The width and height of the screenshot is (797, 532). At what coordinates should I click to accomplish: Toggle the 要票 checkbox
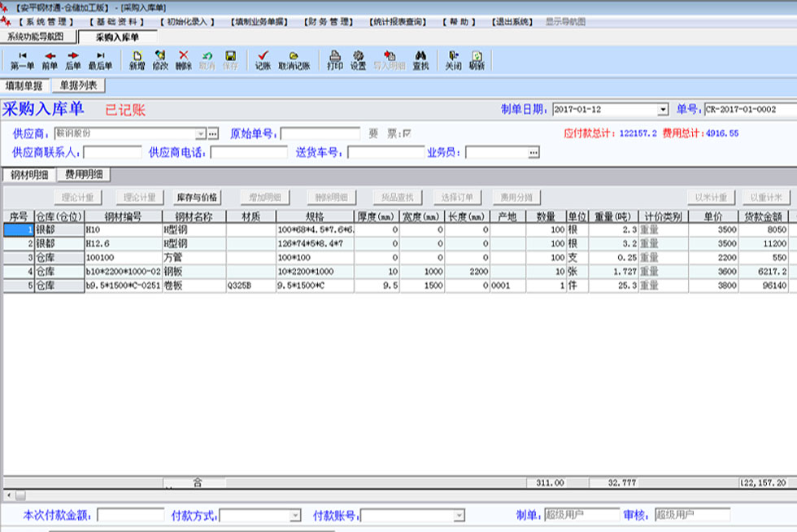407,133
